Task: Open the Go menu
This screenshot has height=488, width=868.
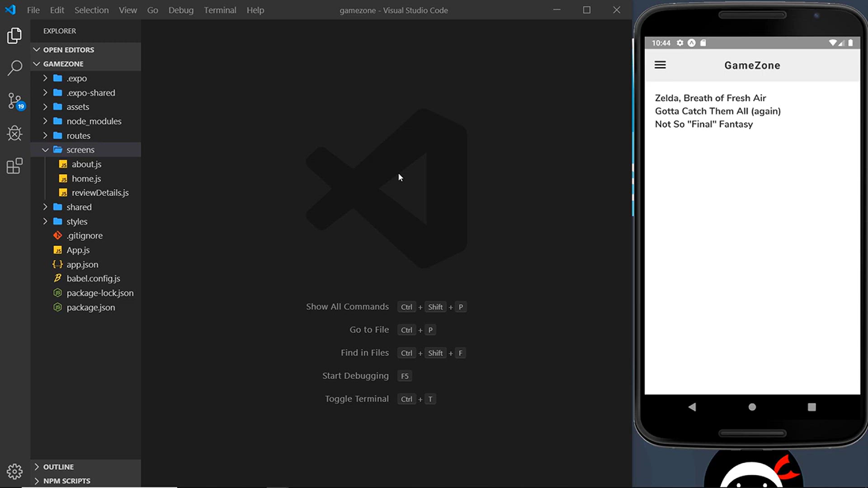Action: (x=153, y=10)
